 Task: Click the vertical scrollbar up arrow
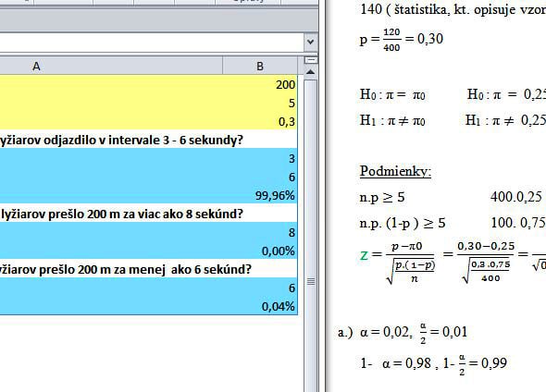click(x=310, y=72)
